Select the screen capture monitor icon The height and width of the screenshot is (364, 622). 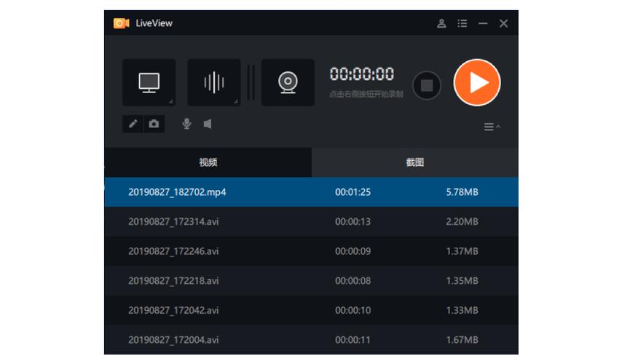pyautogui.click(x=149, y=82)
